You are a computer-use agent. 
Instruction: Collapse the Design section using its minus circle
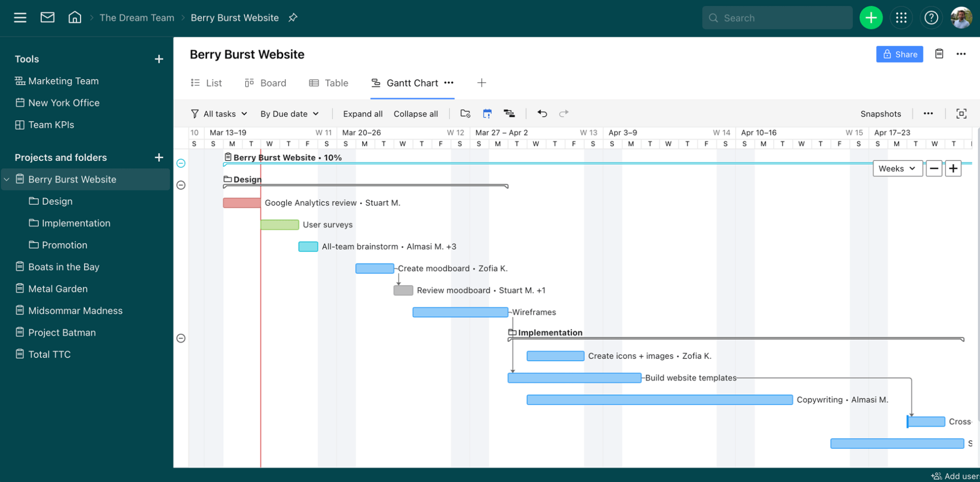[x=181, y=185]
